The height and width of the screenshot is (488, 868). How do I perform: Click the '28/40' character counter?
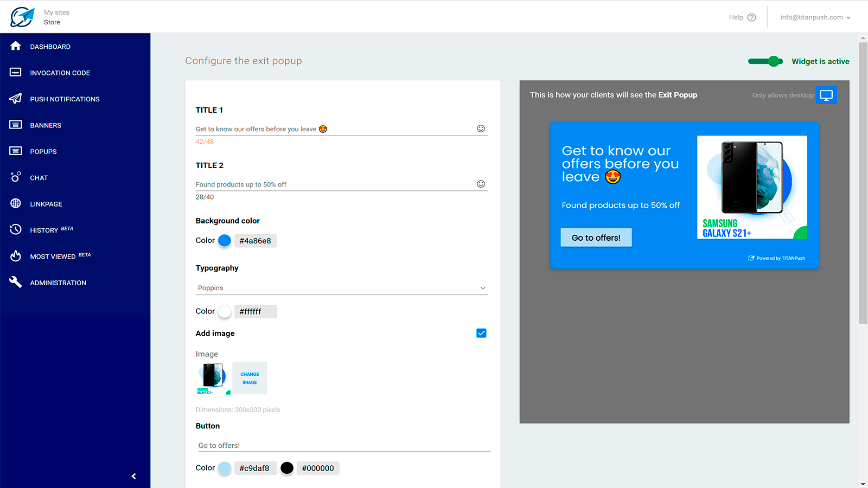(205, 197)
